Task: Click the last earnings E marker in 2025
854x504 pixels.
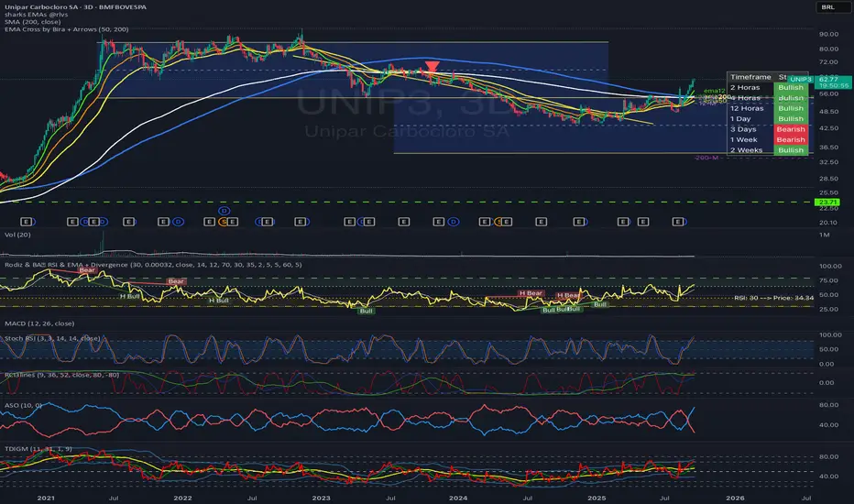Action: 678,222
